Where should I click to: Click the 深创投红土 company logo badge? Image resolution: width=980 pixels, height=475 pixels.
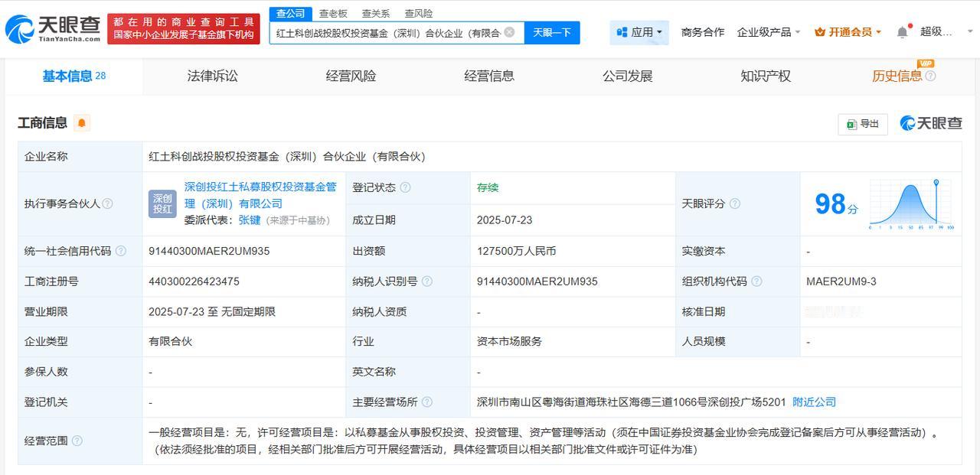pos(162,203)
